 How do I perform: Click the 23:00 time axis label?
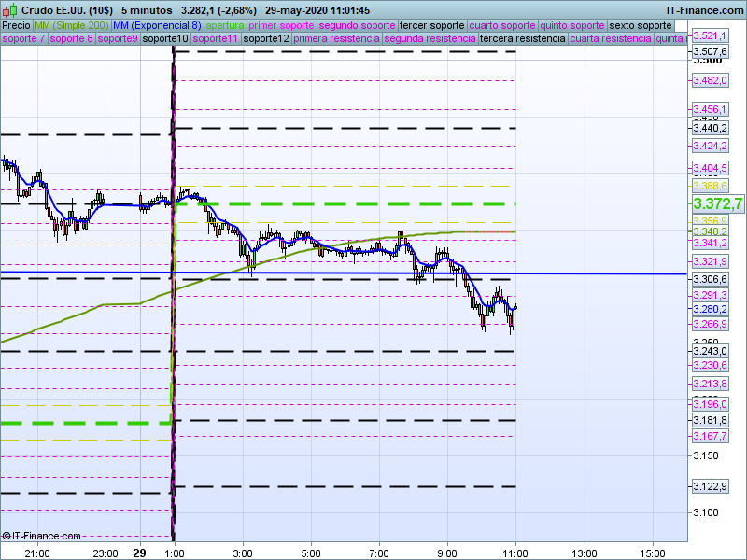pyautogui.click(x=106, y=553)
